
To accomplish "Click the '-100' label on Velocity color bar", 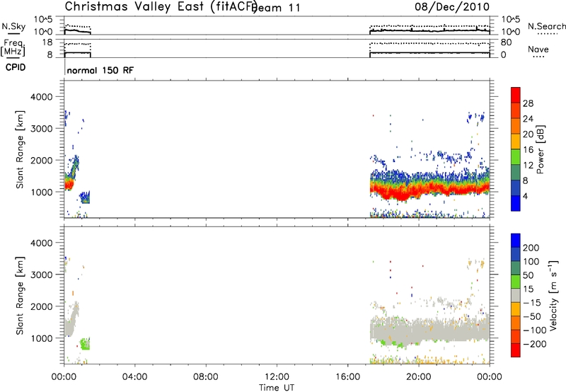I will click(x=535, y=330).
